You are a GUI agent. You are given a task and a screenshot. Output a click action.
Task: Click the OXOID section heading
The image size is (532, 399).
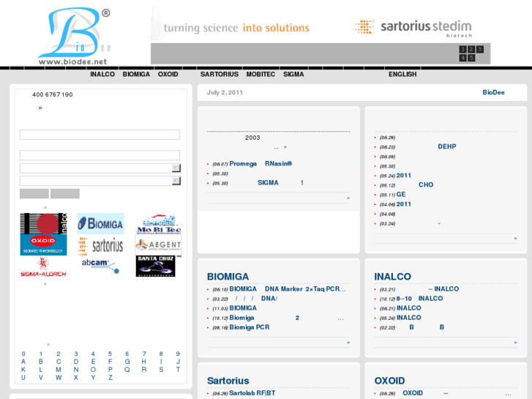coord(389,381)
